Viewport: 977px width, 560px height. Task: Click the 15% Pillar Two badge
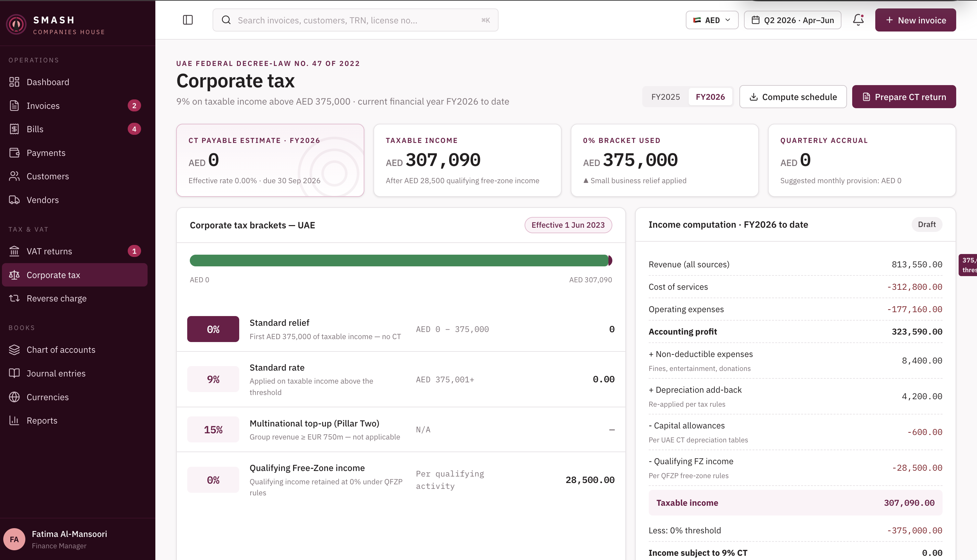213,429
